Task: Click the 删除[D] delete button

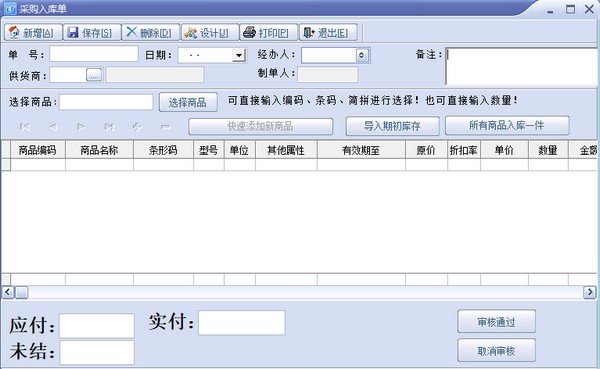Action: click(151, 33)
